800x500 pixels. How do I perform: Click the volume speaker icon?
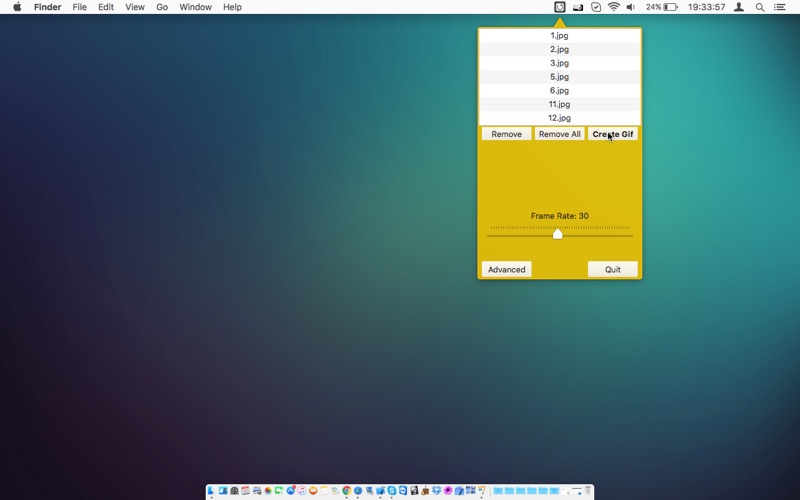(631, 7)
